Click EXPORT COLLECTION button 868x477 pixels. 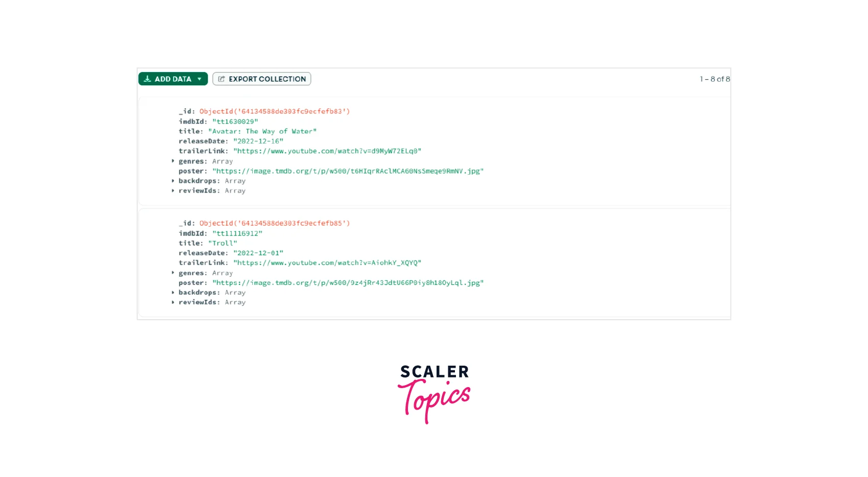coord(261,79)
